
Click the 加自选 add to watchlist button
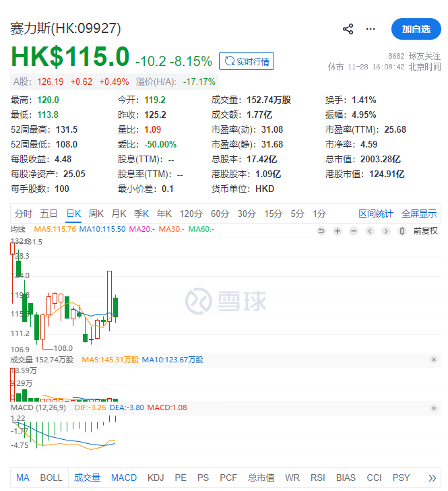(x=416, y=29)
